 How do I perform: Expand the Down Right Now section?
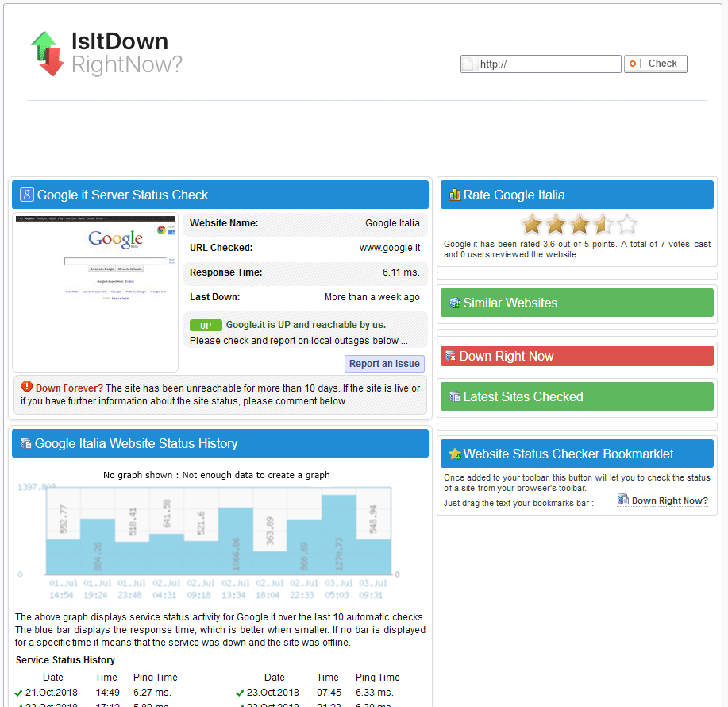576,356
